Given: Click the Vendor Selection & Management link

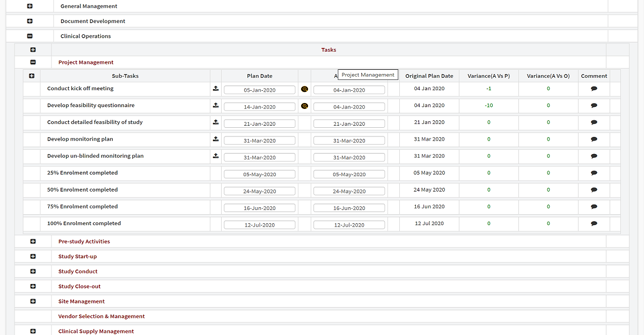Looking at the screenshot, I should [101, 317].
